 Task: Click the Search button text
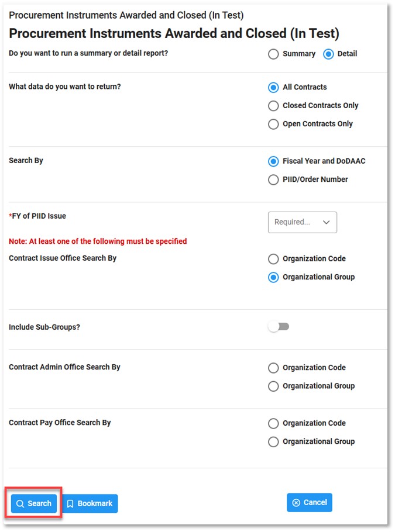pyautogui.click(x=39, y=503)
